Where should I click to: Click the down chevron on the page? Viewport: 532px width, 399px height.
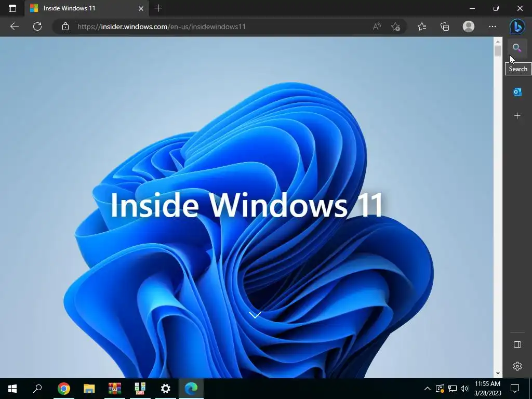coord(255,315)
